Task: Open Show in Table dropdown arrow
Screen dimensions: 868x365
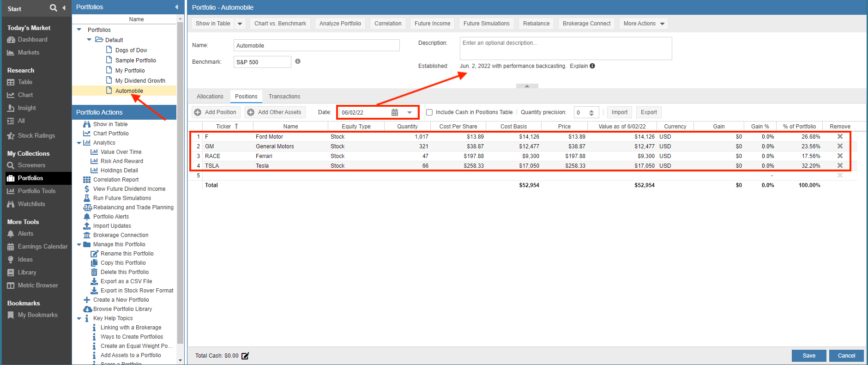Action: (x=240, y=24)
